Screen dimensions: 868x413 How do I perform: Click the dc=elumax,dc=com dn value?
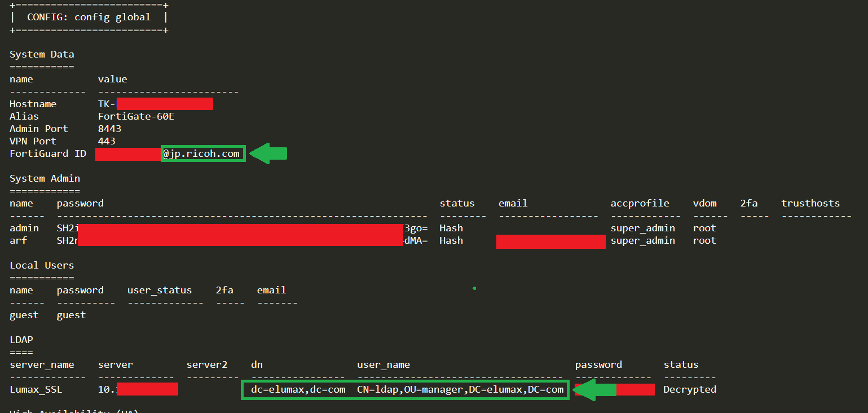pos(298,390)
